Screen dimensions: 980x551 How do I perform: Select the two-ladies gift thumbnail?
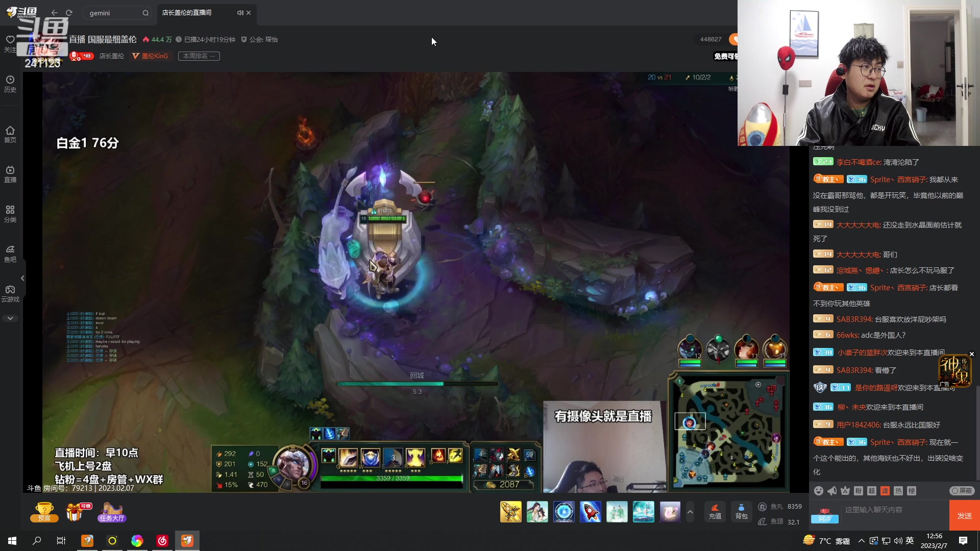[537, 512]
